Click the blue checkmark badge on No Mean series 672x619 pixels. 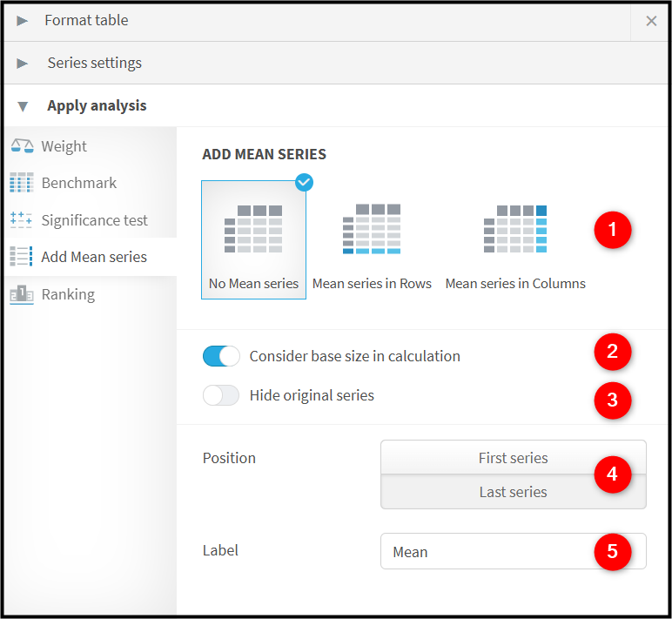point(305,183)
